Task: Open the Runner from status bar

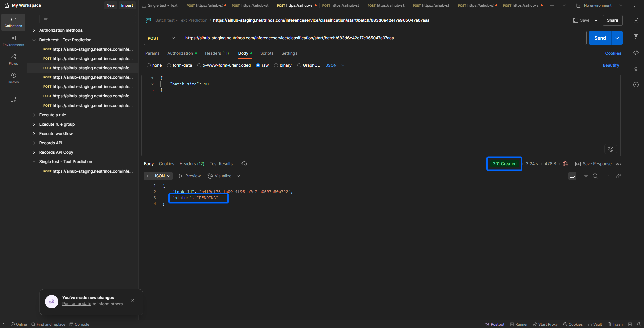Action: point(519,324)
